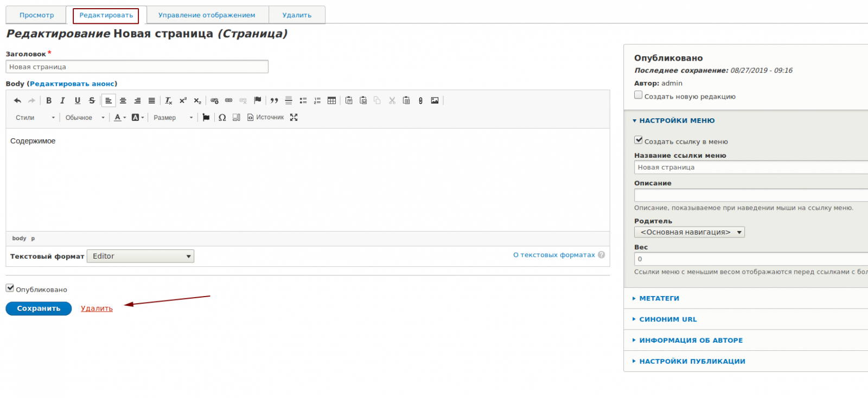Open the Обычное paragraph format dropdown
The width and height of the screenshot is (868, 398).
[85, 118]
